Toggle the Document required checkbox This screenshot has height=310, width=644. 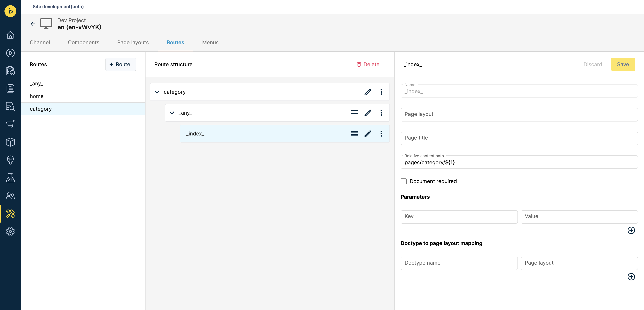[x=403, y=181]
